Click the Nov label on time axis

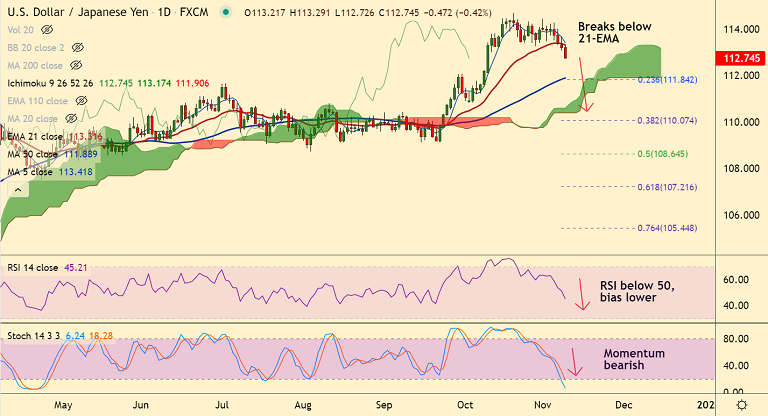(x=543, y=405)
